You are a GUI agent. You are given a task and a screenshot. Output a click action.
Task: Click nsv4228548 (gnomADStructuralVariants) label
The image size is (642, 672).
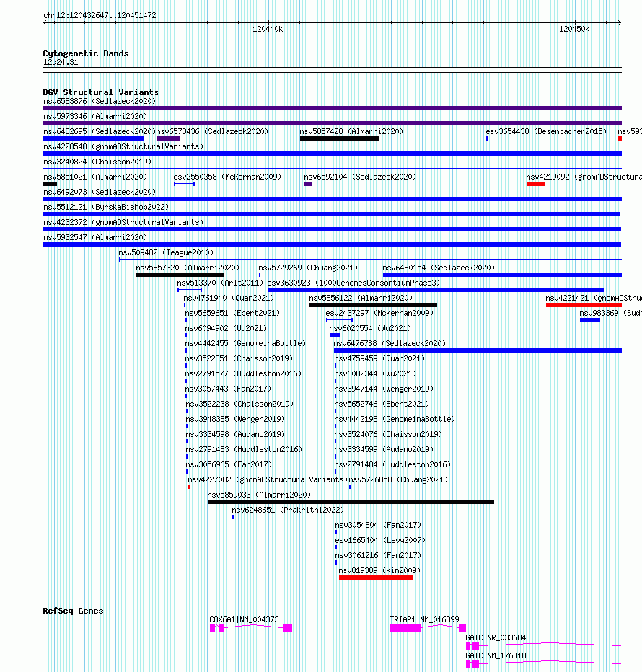pos(123,146)
